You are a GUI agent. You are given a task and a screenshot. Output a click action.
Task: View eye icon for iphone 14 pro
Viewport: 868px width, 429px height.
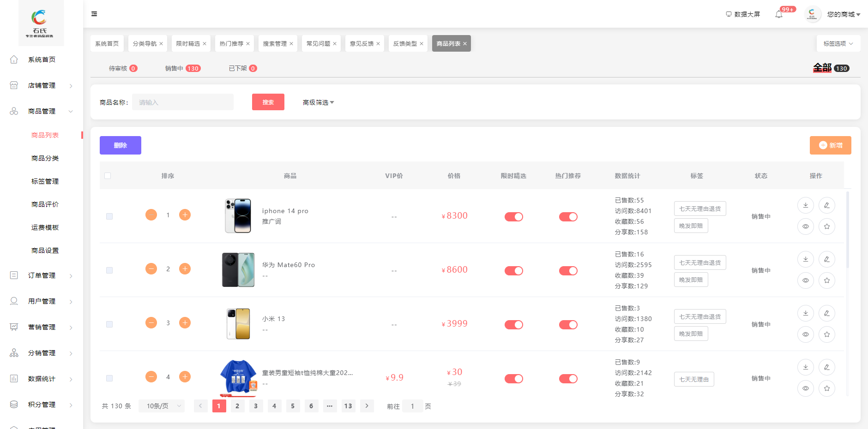point(806,226)
